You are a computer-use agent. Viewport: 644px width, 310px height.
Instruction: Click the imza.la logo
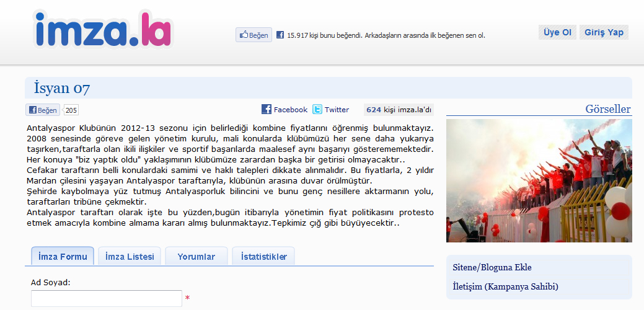click(x=103, y=30)
